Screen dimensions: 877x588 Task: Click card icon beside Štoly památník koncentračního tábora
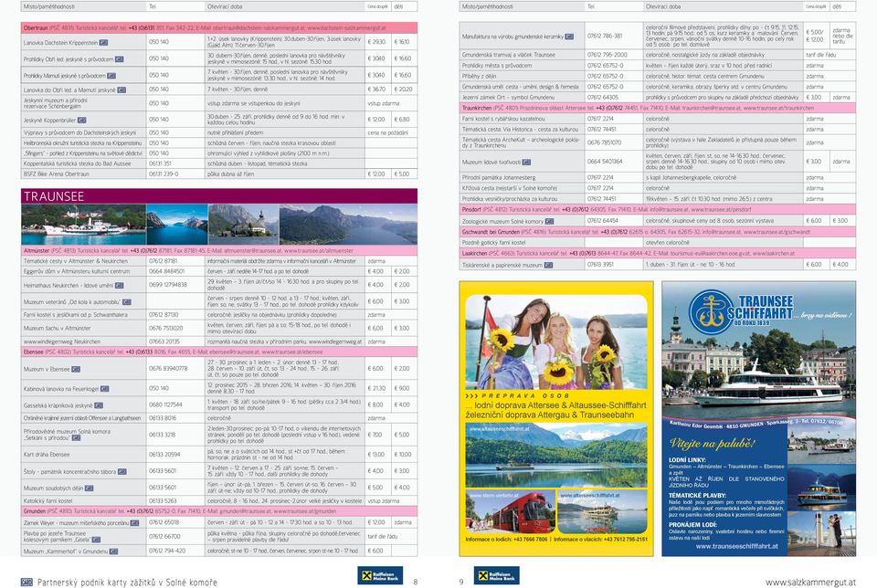tap(122, 472)
